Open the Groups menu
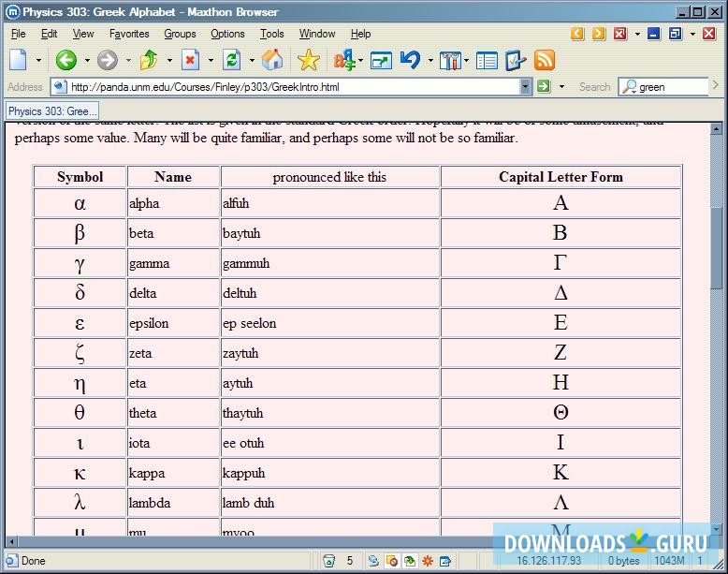Image resolution: width=728 pixels, height=574 pixels. (181, 34)
